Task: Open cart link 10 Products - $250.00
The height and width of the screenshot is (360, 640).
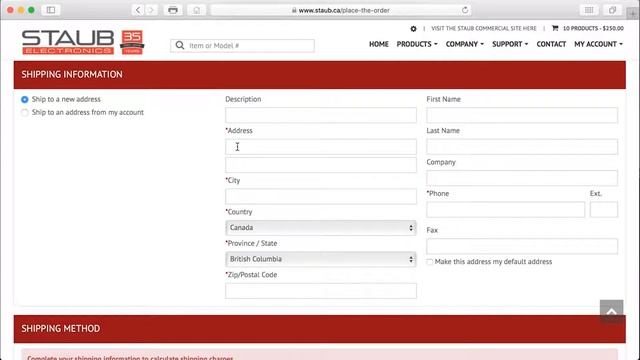Action: pos(593,29)
